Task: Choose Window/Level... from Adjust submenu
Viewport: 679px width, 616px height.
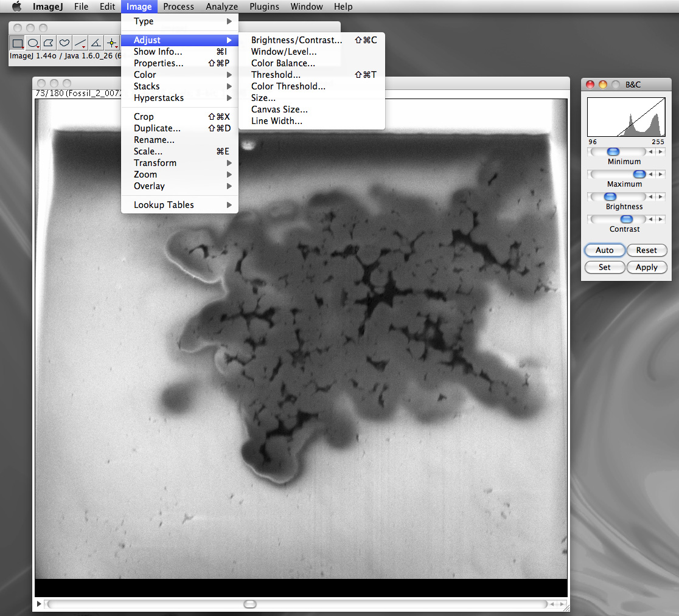Action: [x=312, y=52]
